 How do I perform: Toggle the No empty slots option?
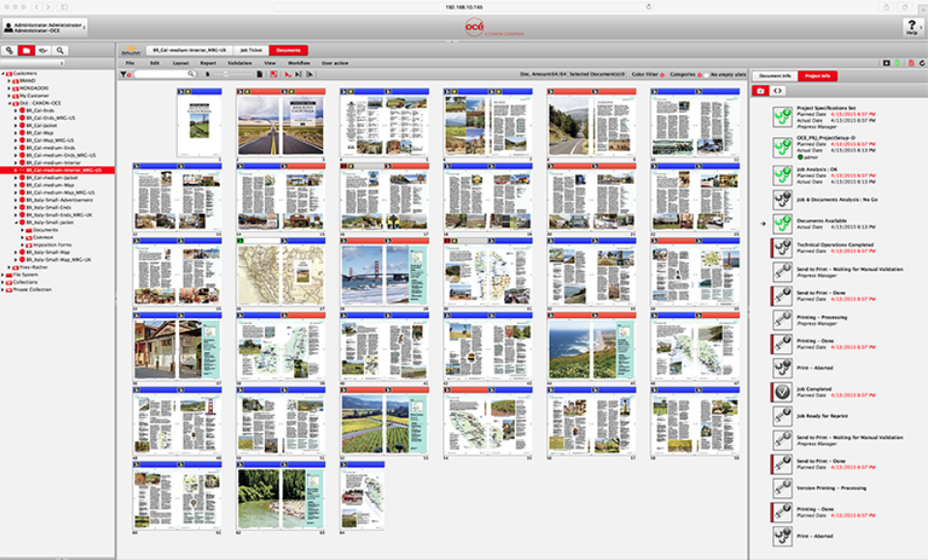pos(705,74)
